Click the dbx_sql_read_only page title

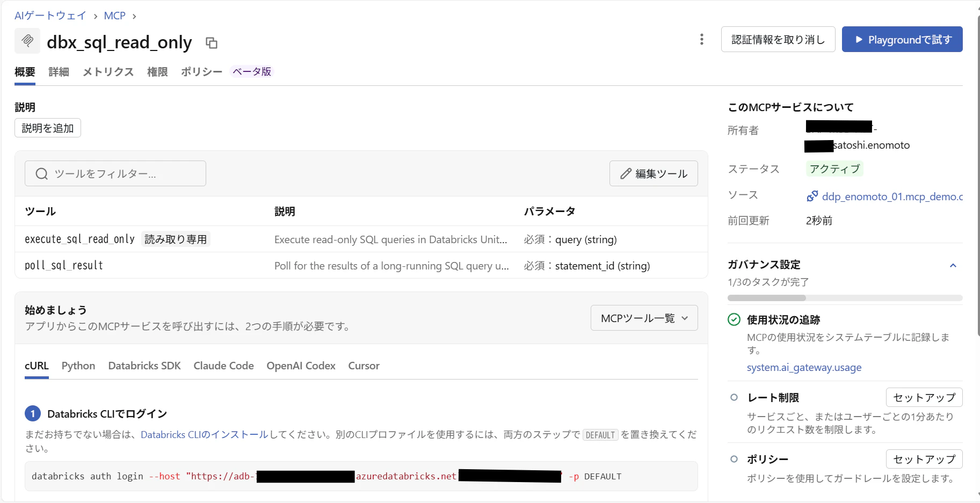[x=119, y=42]
